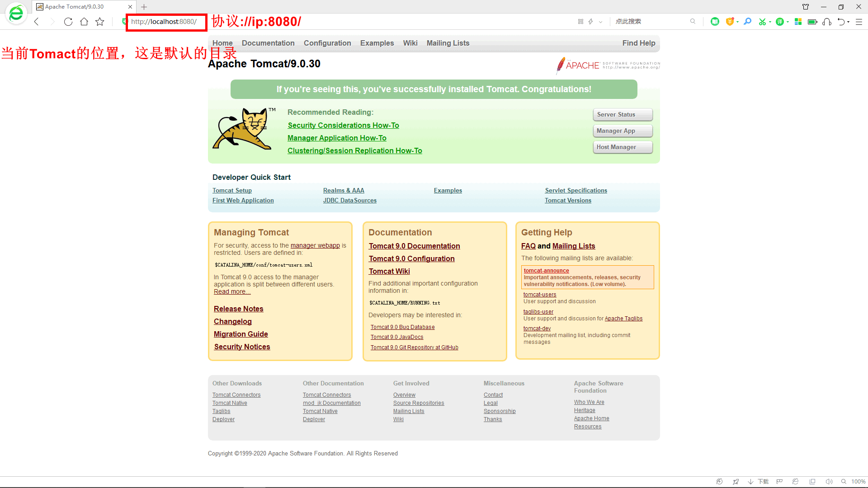Open JDBC DataSources link
The width and height of the screenshot is (868, 488).
[349, 200]
